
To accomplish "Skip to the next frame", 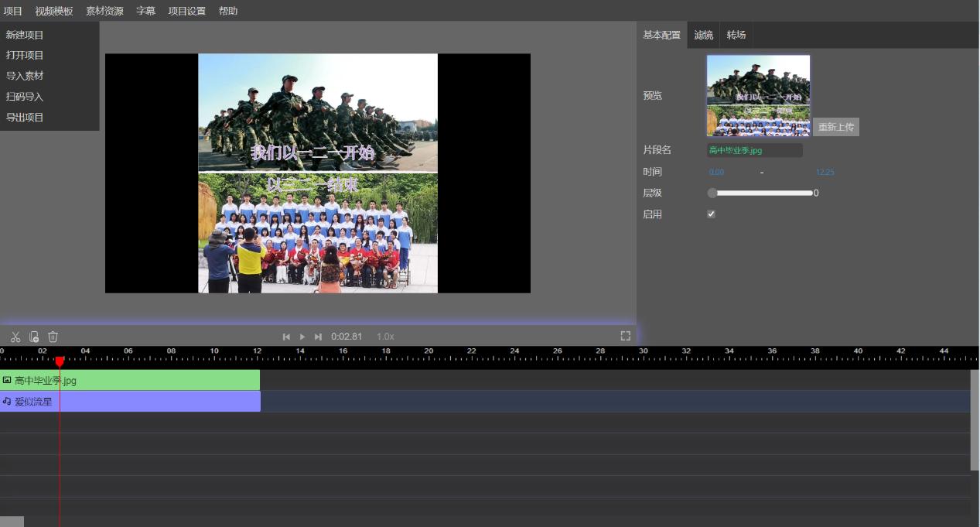I will coord(318,337).
